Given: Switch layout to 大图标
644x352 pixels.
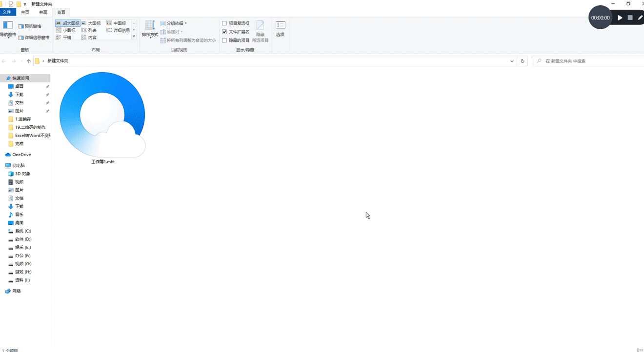Looking at the screenshot, I should [91, 23].
